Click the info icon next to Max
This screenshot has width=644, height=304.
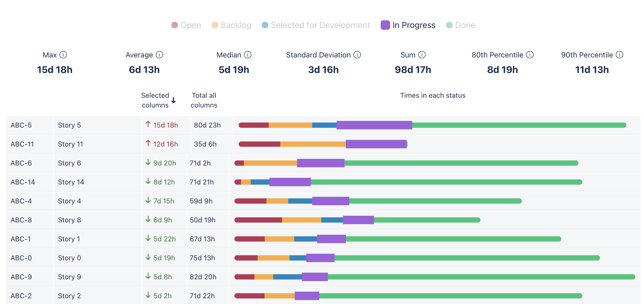[x=63, y=55]
